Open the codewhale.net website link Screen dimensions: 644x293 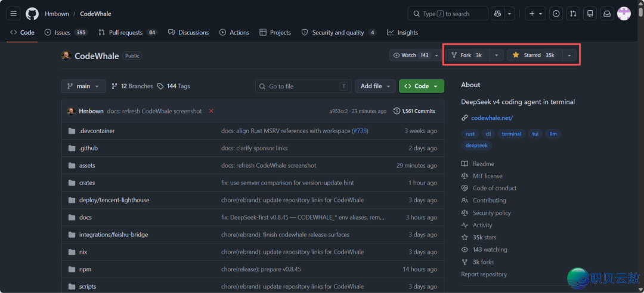point(492,118)
